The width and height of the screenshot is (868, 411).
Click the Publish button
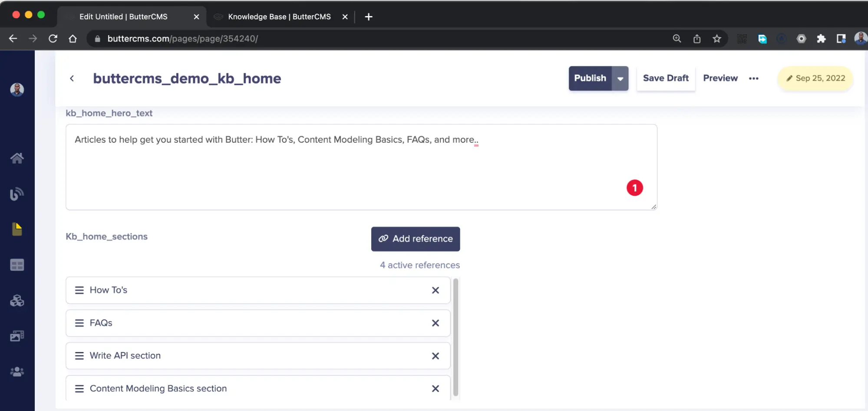(x=590, y=79)
